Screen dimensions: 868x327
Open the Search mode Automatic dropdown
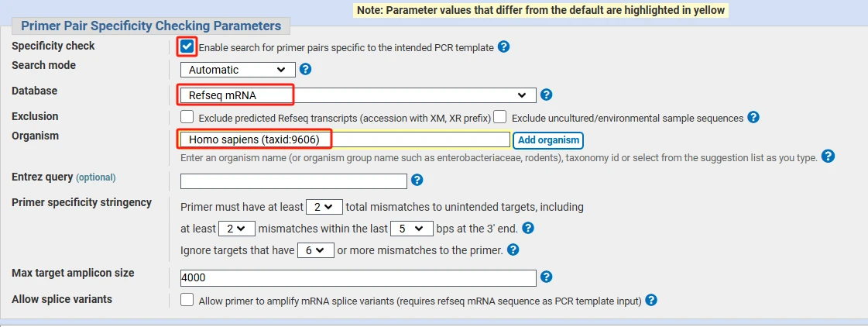coord(238,70)
